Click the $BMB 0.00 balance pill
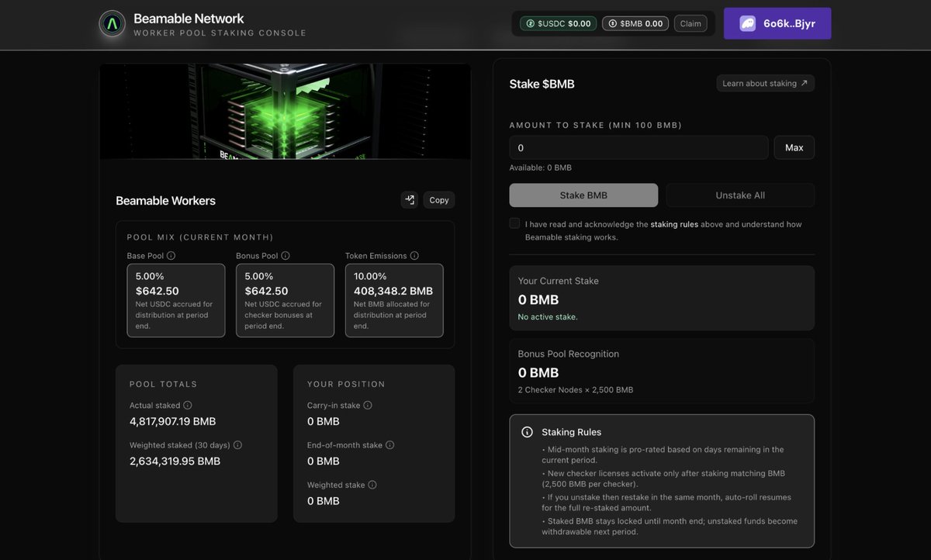The height and width of the screenshot is (560, 931). point(636,23)
